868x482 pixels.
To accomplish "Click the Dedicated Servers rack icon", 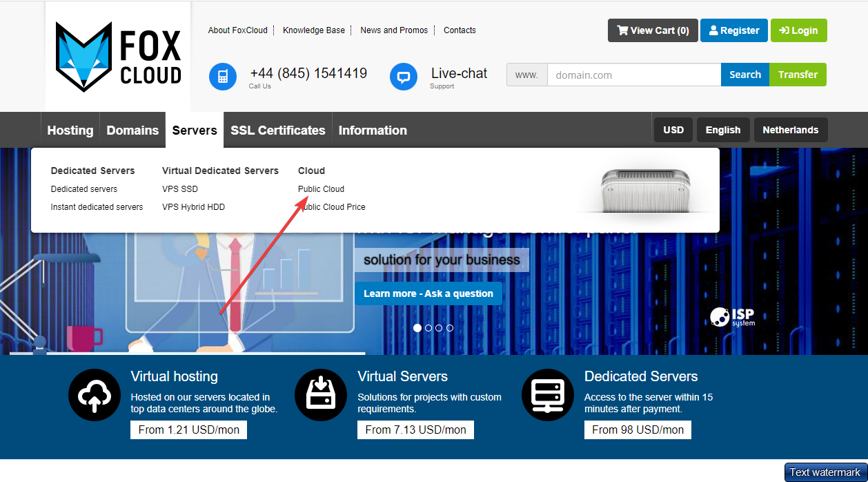I will (548, 395).
